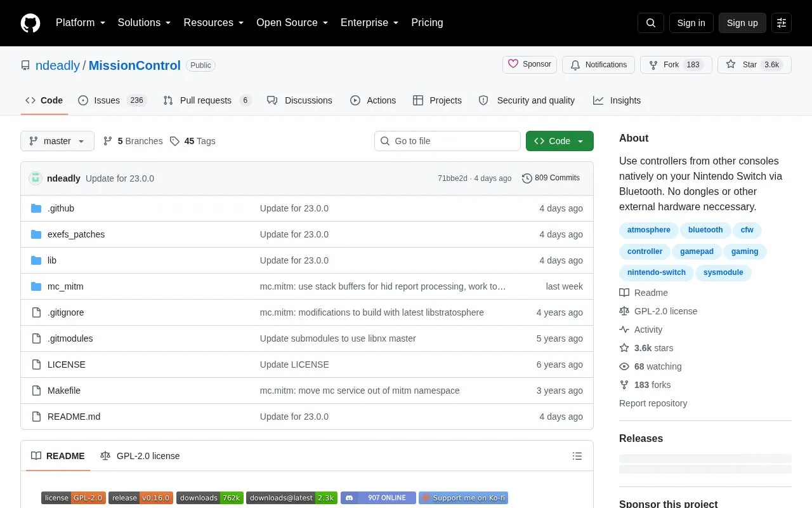This screenshot has width=812, height=508.
Task: Open the Pricing link
Action: point(427,23)
